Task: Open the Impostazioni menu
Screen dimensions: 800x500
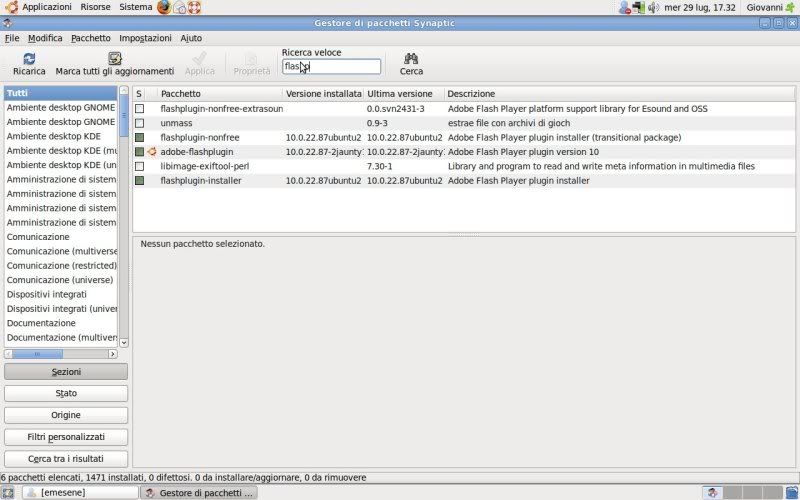Action: click(145, 38)
